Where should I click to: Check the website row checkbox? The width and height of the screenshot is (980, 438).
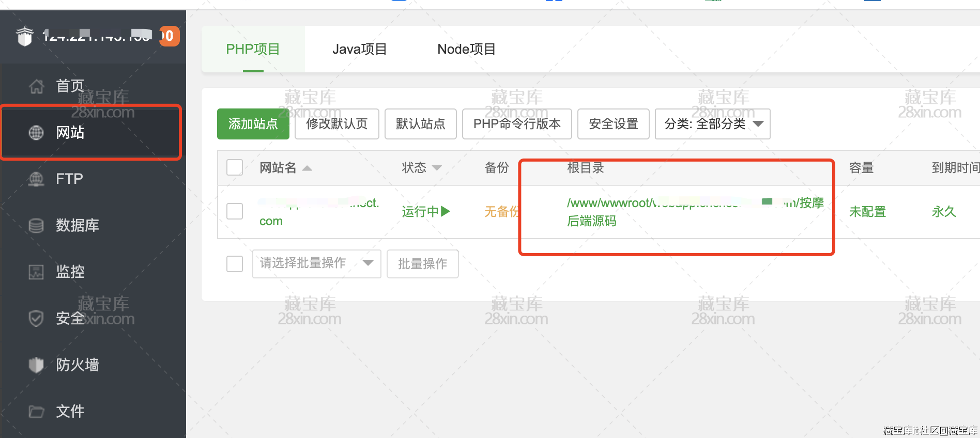[x=235, y=211]
